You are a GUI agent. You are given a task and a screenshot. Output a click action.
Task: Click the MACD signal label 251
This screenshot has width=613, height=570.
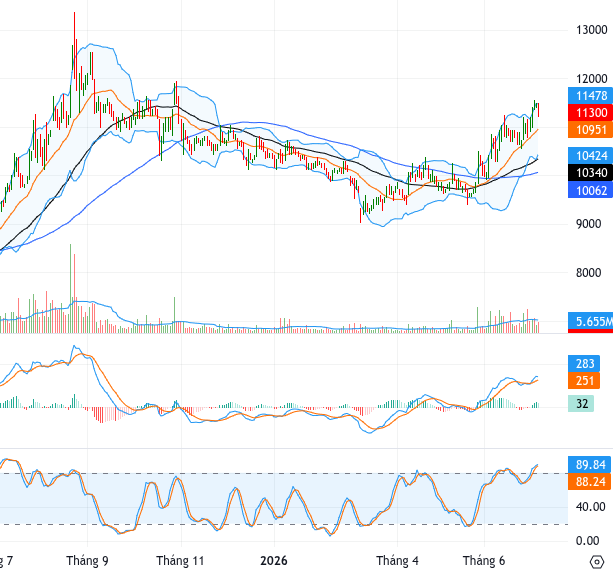584,380
